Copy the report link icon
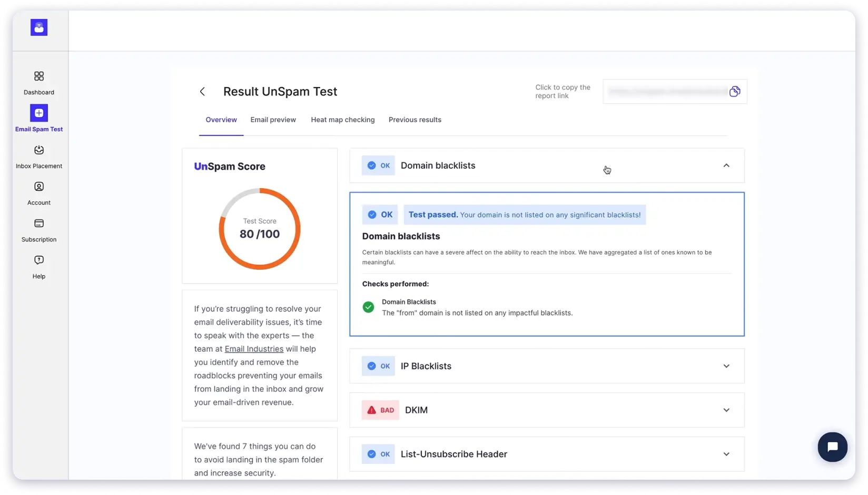 735,92
